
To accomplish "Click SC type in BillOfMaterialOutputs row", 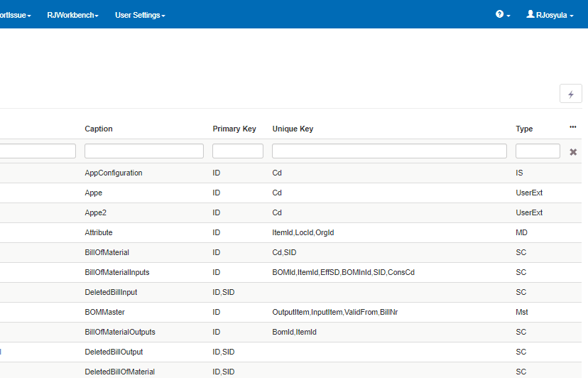I will [x=521, y=333].
